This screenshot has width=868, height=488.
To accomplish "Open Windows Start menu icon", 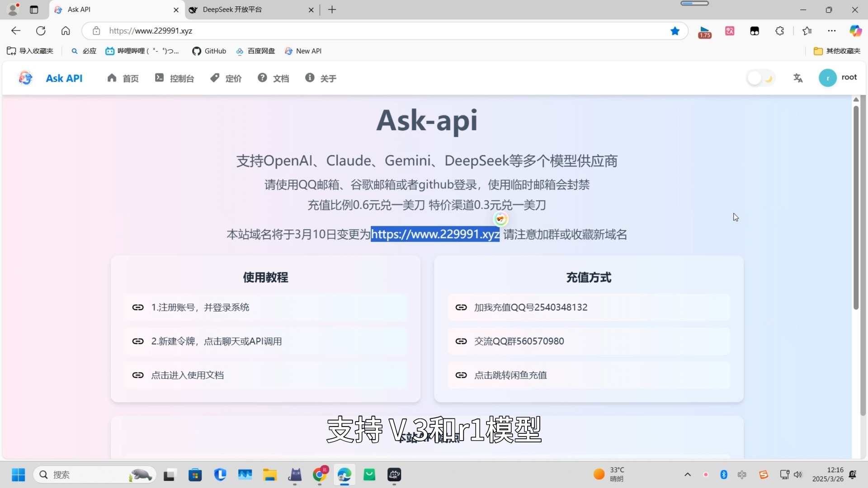I will tap(18, 474).
